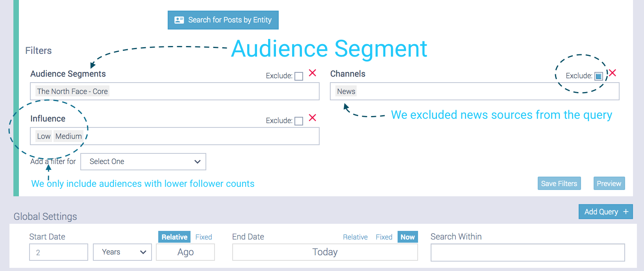Click the plus icon on Add Query button

pos(626,212)
